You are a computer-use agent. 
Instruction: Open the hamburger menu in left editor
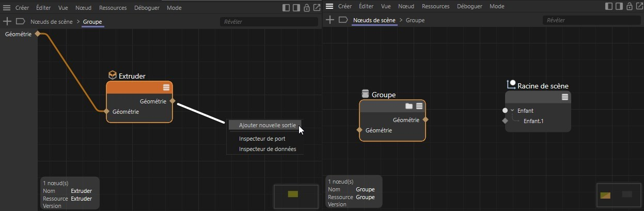[x=7, y=7]
